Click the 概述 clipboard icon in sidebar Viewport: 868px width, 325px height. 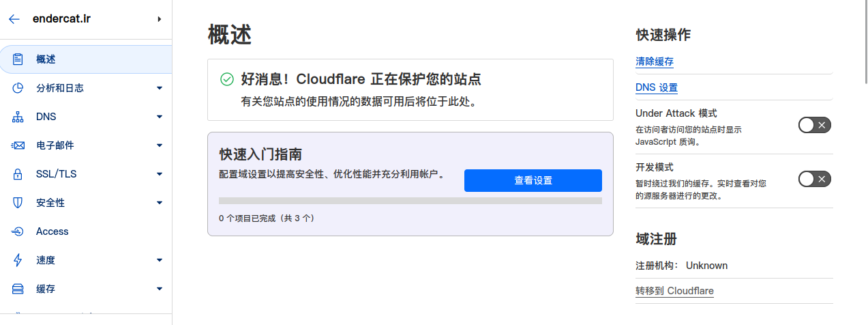point(18,59)
